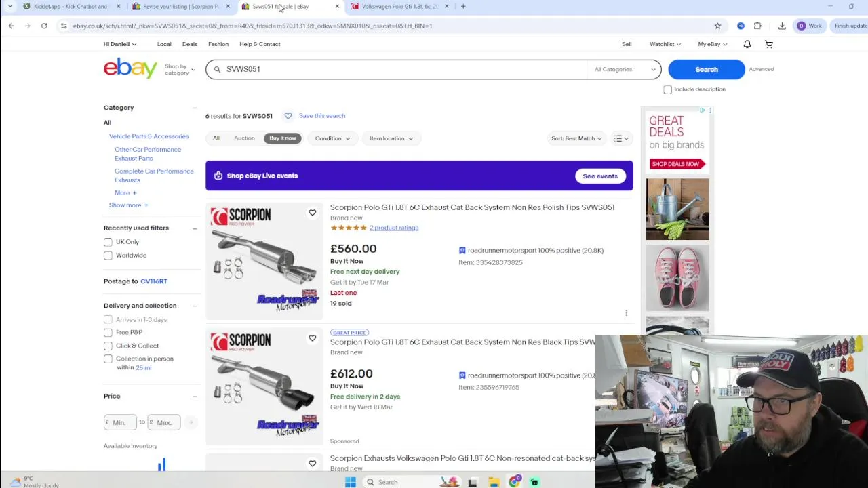Viewport: 868px width, 488px height.
Task: Open a new browser tab
Action: click(x=463, y=7)
